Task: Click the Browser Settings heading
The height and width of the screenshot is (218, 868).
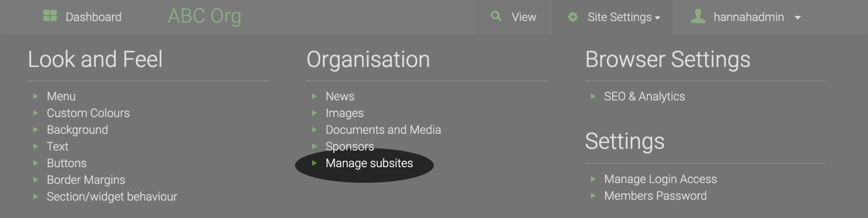Action: tap(668, 59)
